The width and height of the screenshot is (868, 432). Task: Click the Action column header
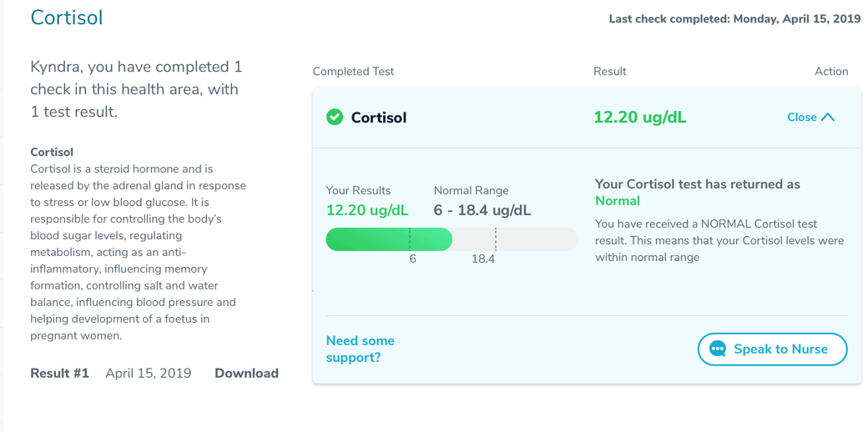tap(831, 72)
